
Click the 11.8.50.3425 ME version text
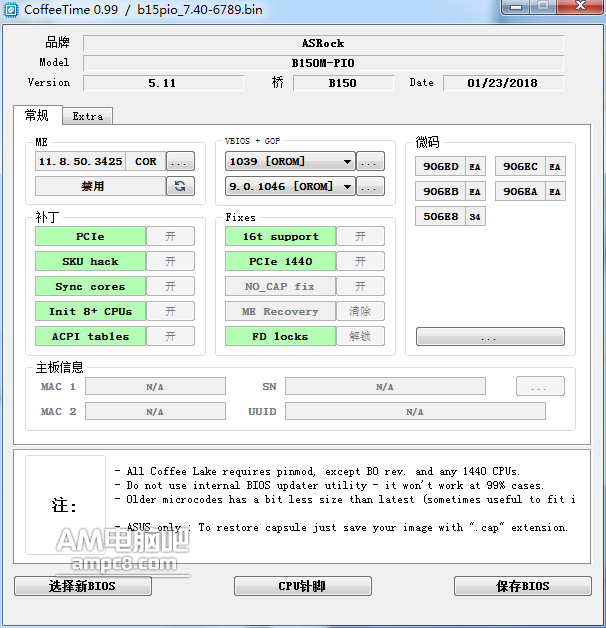[81, 161]
